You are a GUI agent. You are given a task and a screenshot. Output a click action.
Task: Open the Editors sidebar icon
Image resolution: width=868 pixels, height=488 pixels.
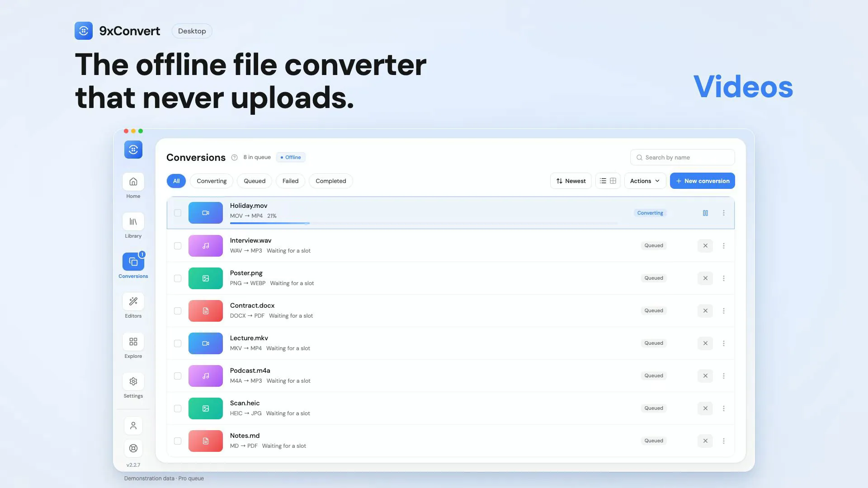pos(133,301)
